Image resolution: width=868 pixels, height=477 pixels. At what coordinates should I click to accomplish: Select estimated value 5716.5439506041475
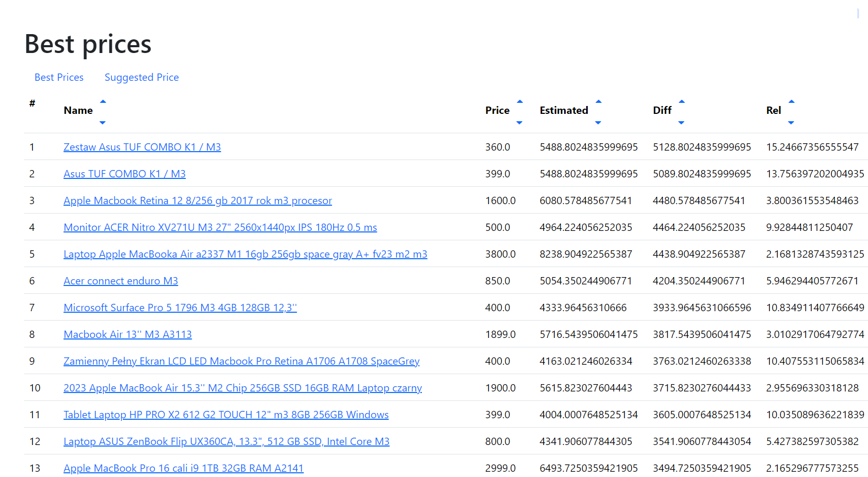click(x=589, y=334)
